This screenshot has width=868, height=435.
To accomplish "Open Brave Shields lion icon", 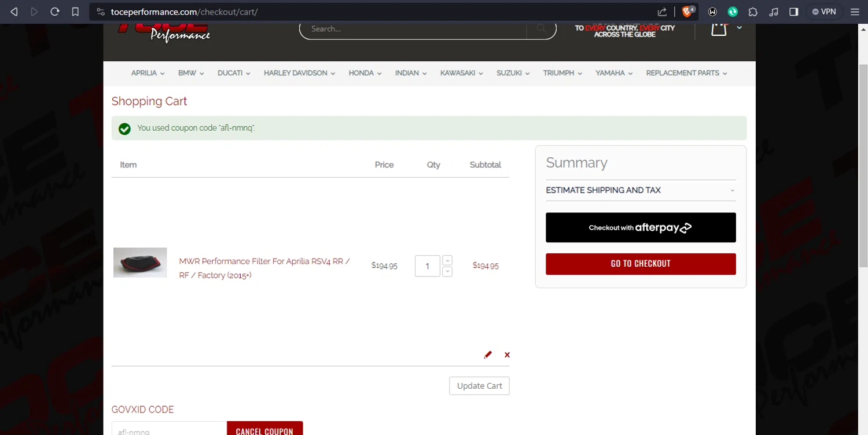I will (688, 12).
